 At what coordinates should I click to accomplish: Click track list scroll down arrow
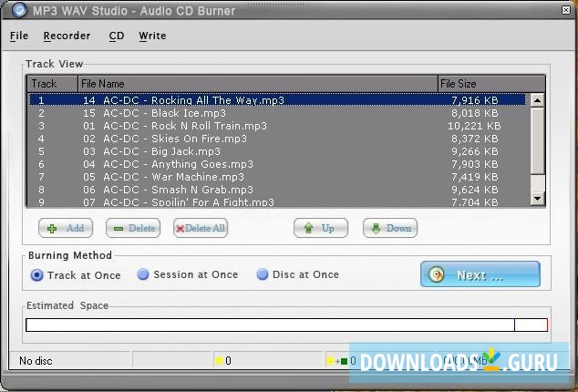point(538,199)
